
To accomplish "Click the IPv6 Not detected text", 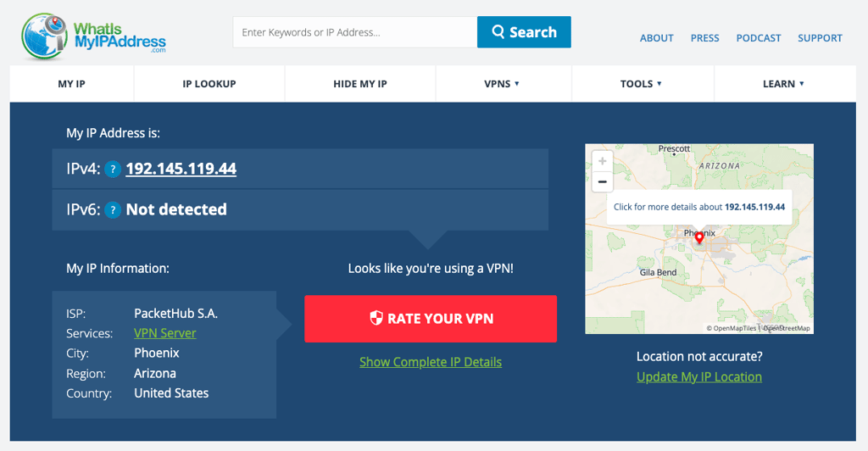I will point(176,209).
